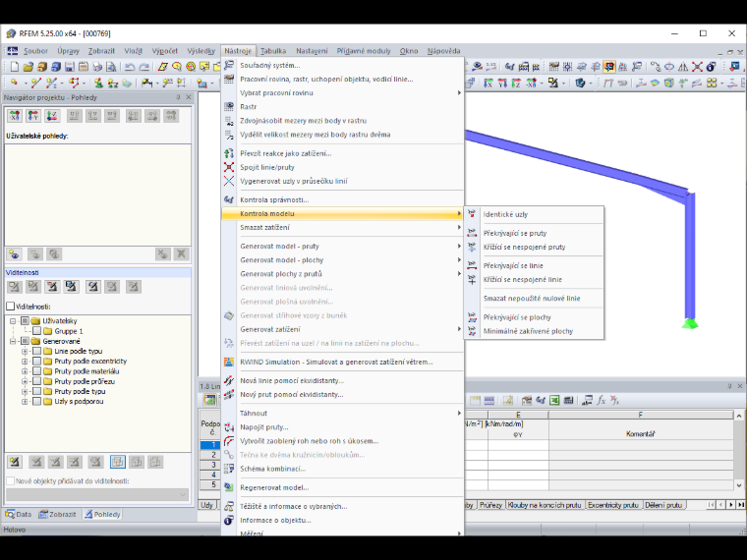
Task: Click Vygenerovat uzly v průsečíku linií icon
Action: point(229,181)
